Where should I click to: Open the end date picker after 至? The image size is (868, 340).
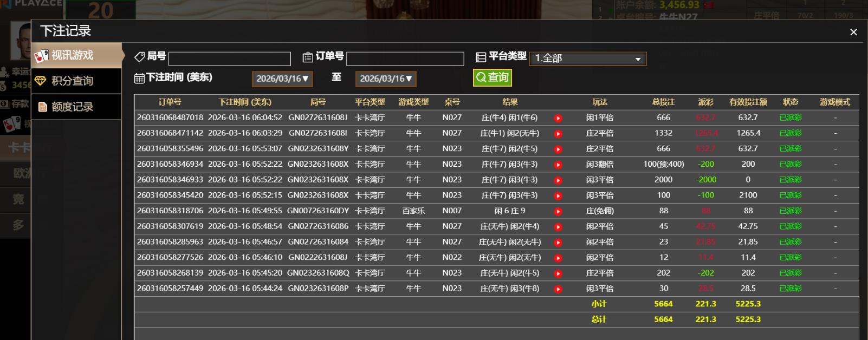click(x=386, y=79)
